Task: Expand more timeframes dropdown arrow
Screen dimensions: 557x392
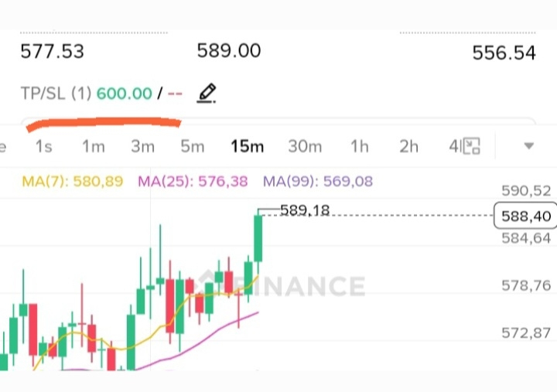Action: (529, 146)
